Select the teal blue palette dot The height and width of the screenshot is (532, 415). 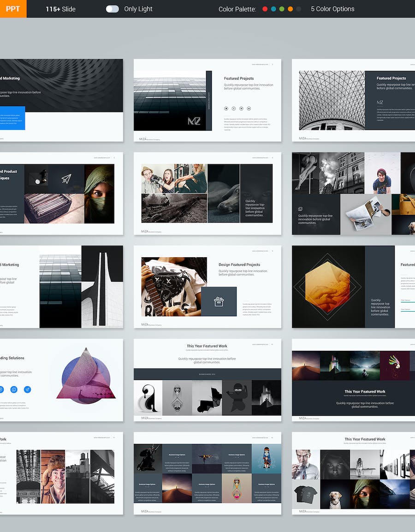click(273, 9)
